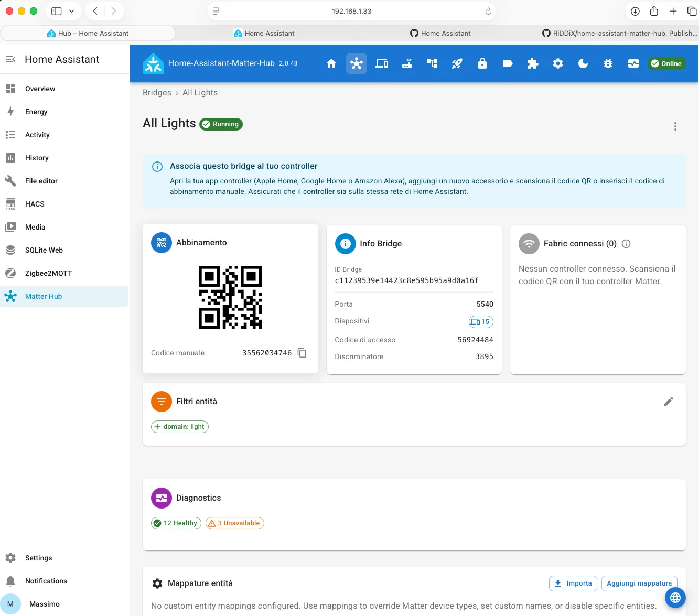The image size is (699, 616).
Task: Click the 15 devices chip
Action: tap(481, 322)
